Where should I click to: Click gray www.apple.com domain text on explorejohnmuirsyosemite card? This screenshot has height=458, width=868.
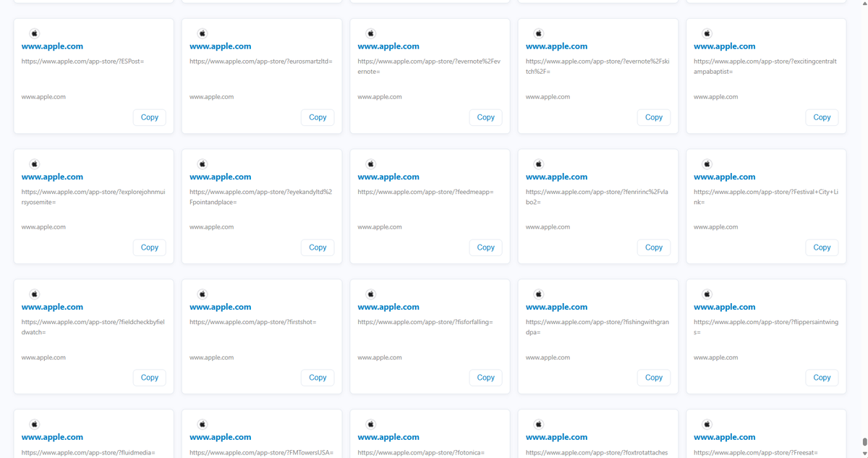point(43,227)
